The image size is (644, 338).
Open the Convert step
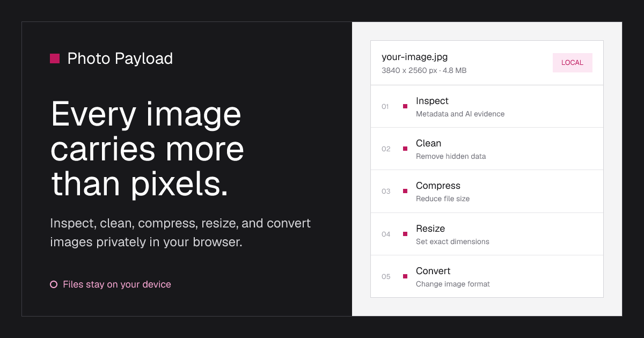click(487, 276)
